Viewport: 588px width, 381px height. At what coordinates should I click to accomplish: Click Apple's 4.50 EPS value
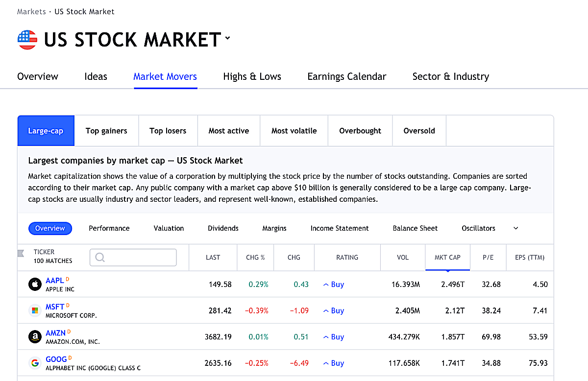coord(540,284)
